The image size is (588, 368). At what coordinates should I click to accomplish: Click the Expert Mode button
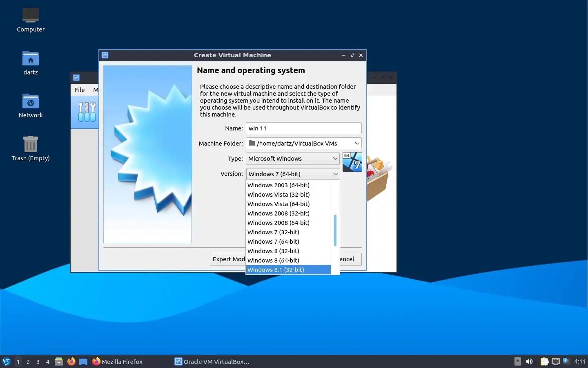tap(228, 259)
